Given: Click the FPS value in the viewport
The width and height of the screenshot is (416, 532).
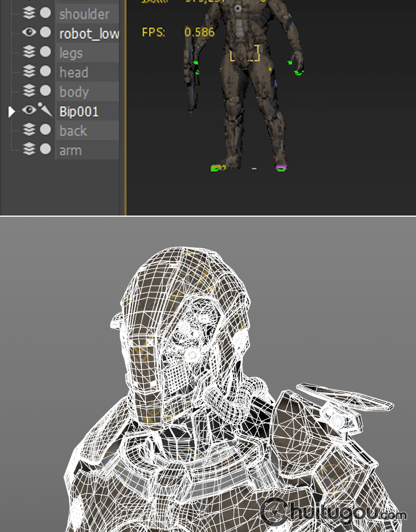Looking at the screenshot, I should point(199,32).
